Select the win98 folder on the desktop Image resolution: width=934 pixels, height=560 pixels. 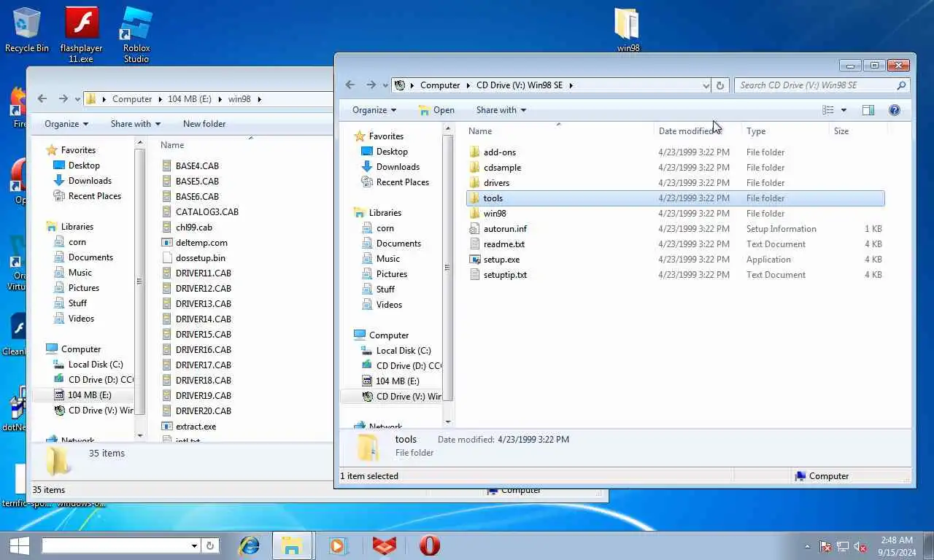tap(628, 29)
